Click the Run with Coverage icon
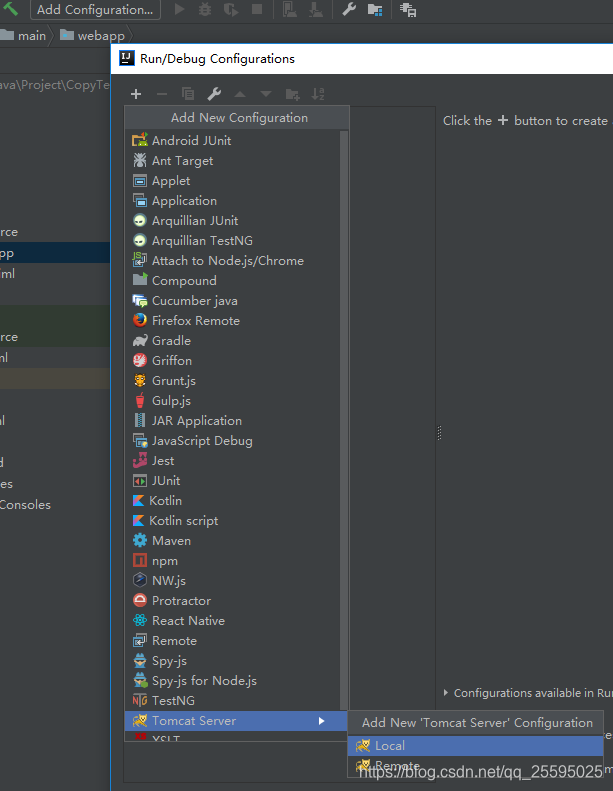 [x=231, y=9]
